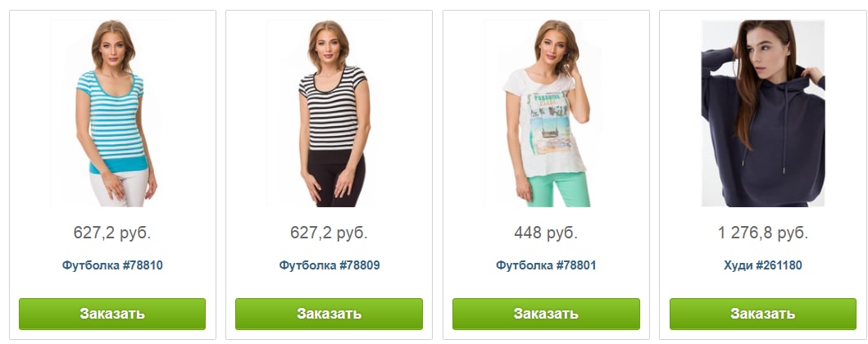Screen dimensions: 868x344
Task: Click the white trousers in the turquoise t-shirt photo
Action: point(120,188)
